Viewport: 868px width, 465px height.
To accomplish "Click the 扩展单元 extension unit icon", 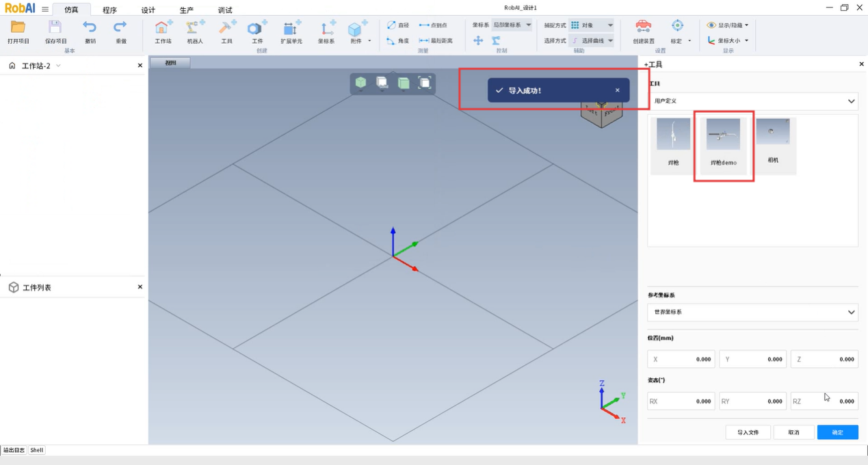I will pos(291,27).
